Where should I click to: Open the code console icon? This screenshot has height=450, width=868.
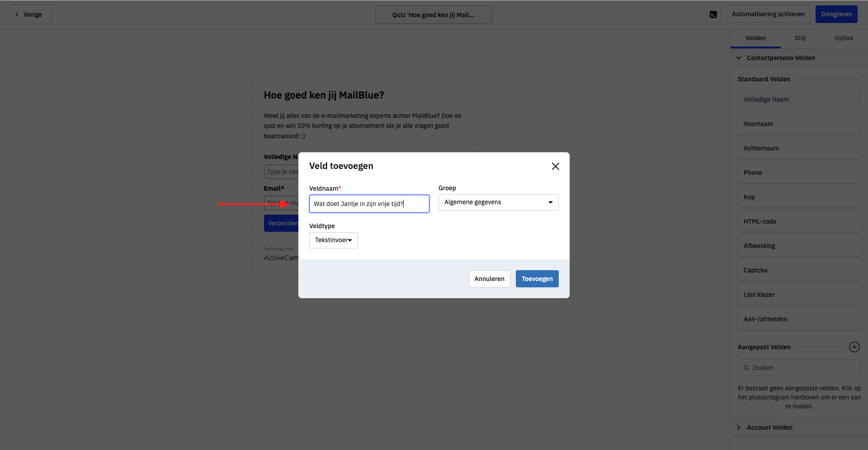[x=713, y=14]
